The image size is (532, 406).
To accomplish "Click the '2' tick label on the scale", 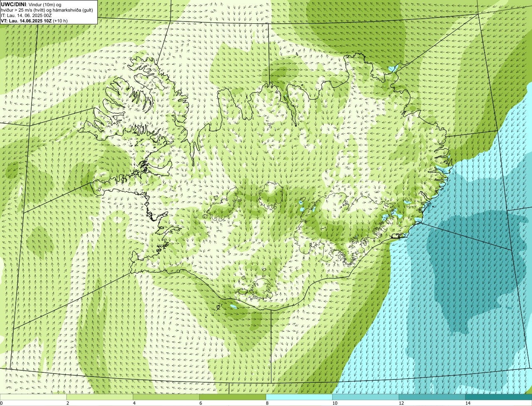I will point(67,403).
